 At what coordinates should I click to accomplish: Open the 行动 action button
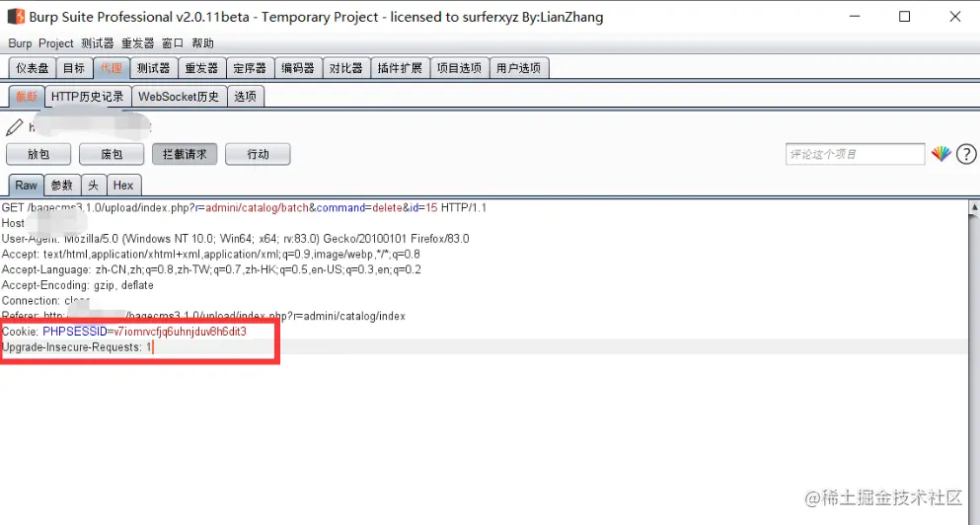258,154
